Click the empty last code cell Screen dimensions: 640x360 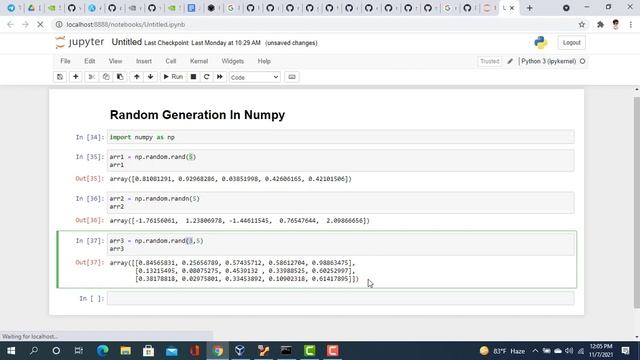click(340, 298)
